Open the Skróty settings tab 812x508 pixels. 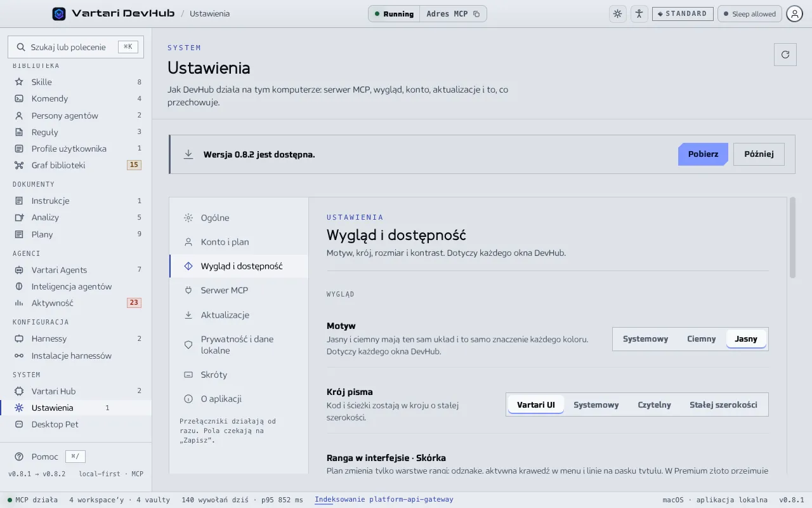click(239, 375)
